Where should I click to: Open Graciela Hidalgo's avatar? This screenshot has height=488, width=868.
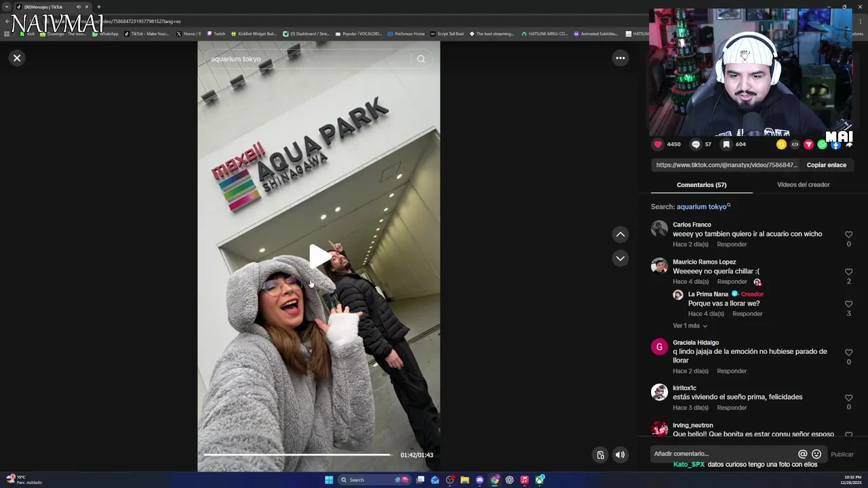pyautogui.click(x=659, y=347)
